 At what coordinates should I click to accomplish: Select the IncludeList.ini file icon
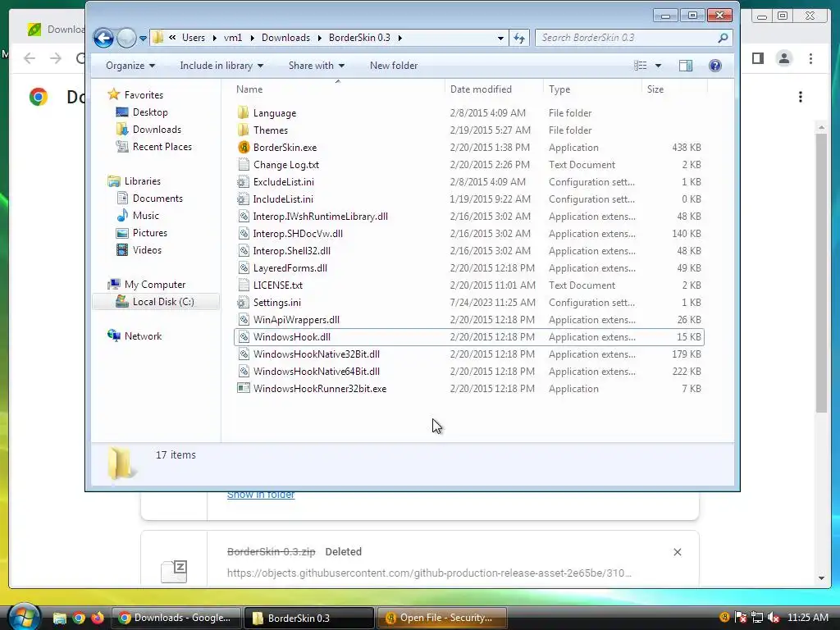point(243,199)
